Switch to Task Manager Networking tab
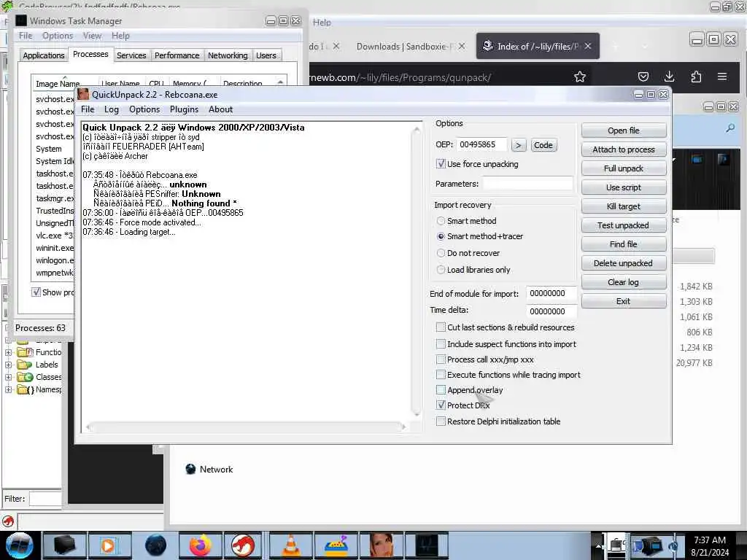The image size is (747, 560). coord(228,55)
